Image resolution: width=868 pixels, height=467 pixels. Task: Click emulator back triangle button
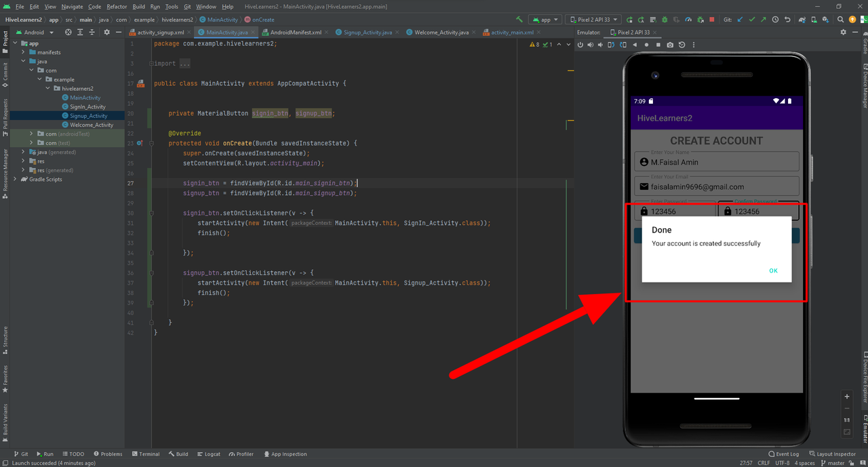[635, 45]
